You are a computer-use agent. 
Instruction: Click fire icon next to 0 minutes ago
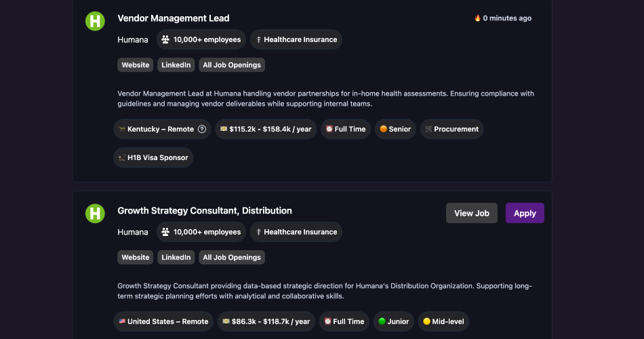[x=477, y=18]
